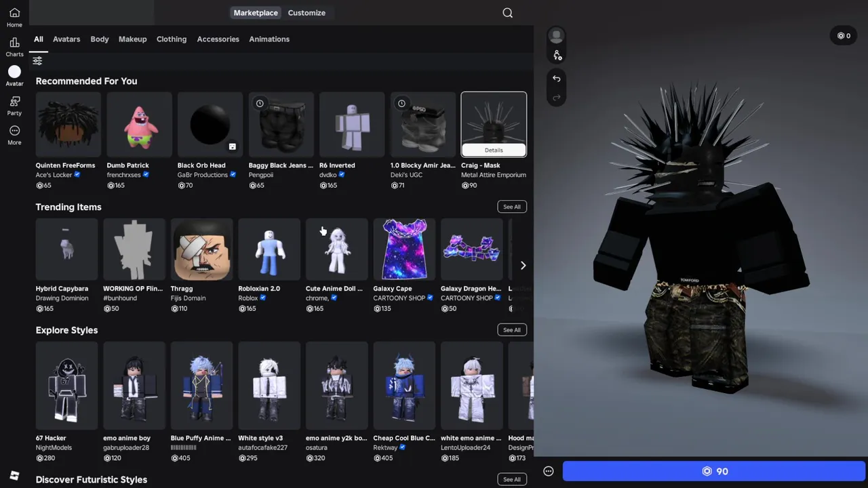Click See All for Explore Styles
The image size is (868, 488).
(x=512, y=330)
